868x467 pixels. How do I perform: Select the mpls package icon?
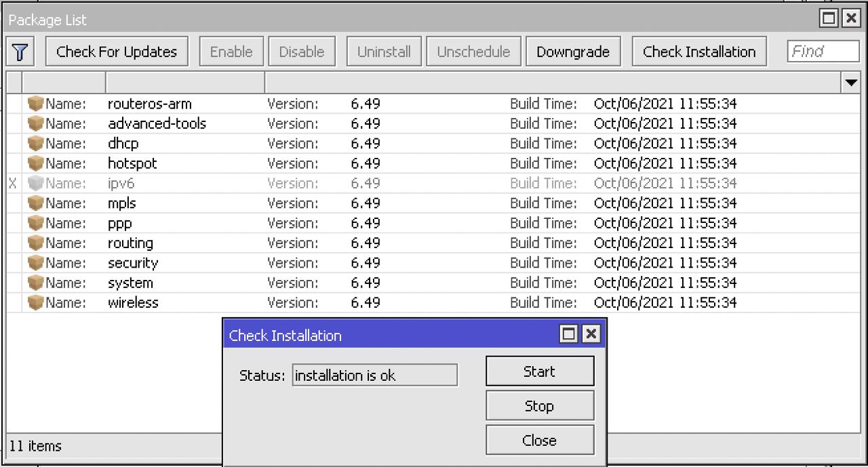click(35, 203)
